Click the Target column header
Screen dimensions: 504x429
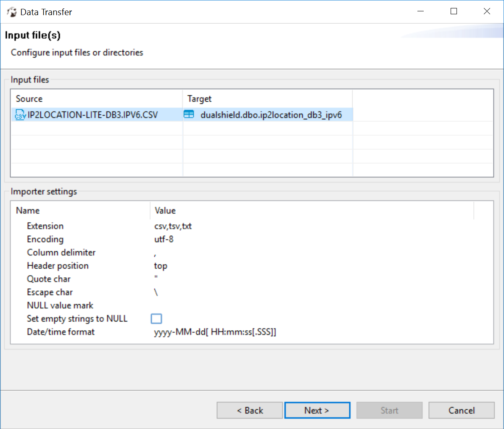tap(199, 99)
